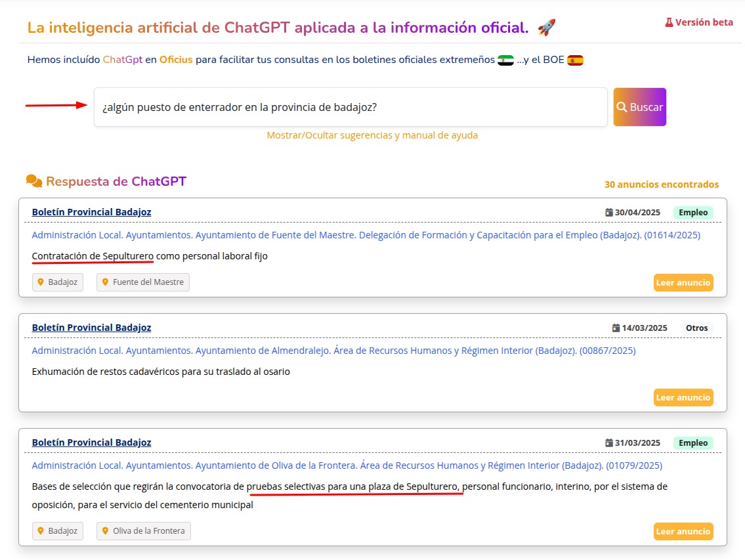This screenshot has width=745, height=560.
Task: Click the Spain flag icon next to BOE
Action: [575, 60]
